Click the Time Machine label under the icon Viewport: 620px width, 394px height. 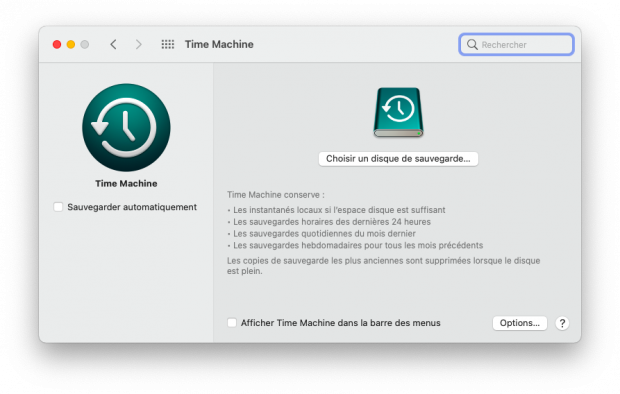coord(126,184)
